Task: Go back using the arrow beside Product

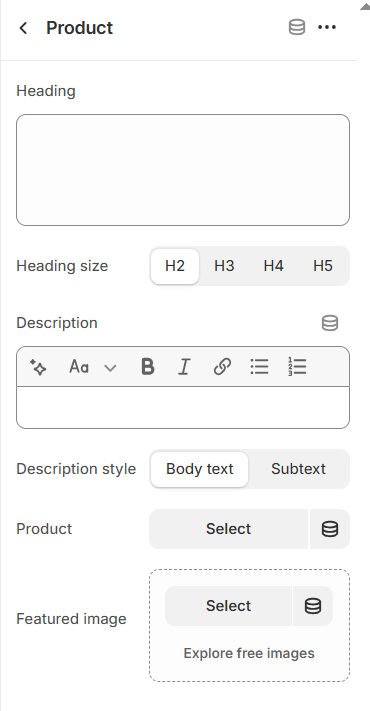Action: click(23, 28)
